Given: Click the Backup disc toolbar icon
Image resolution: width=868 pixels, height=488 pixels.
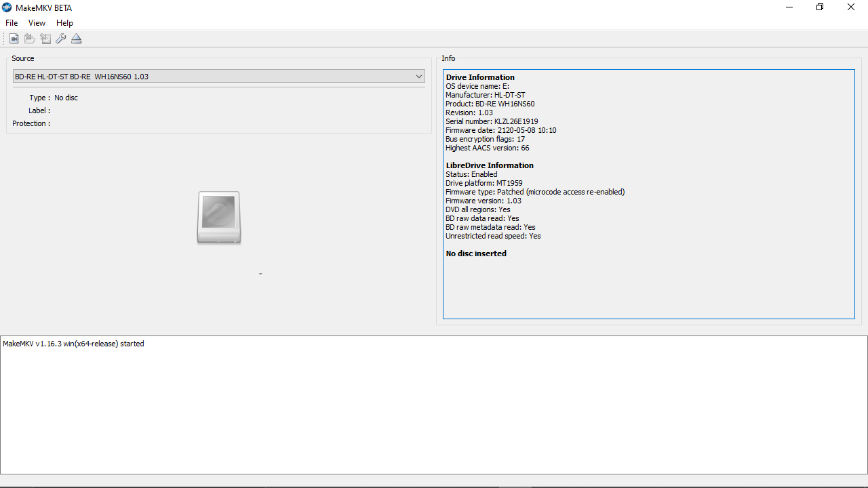Looking at the screenshot, I should coord(45,39).
